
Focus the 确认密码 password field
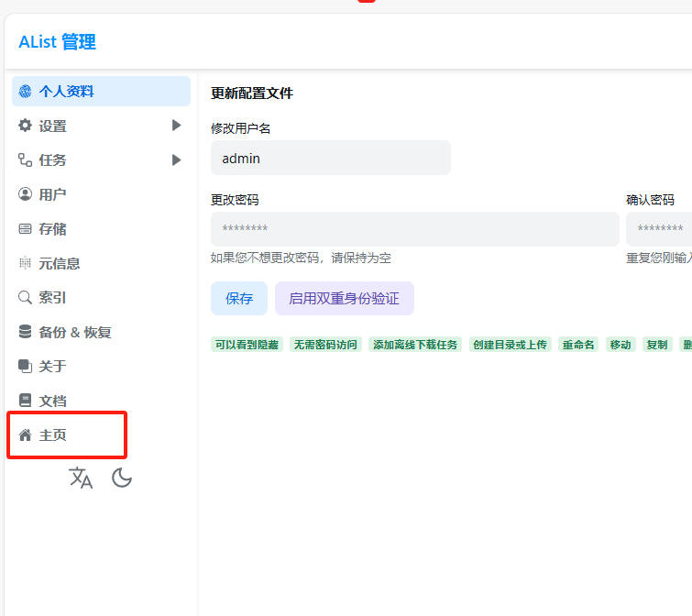(x=659, y=229)
